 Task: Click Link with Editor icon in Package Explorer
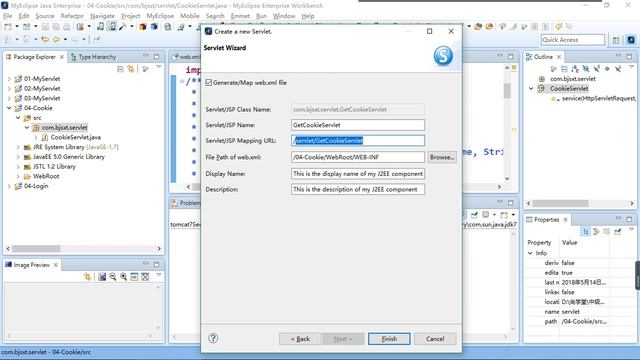131,69
